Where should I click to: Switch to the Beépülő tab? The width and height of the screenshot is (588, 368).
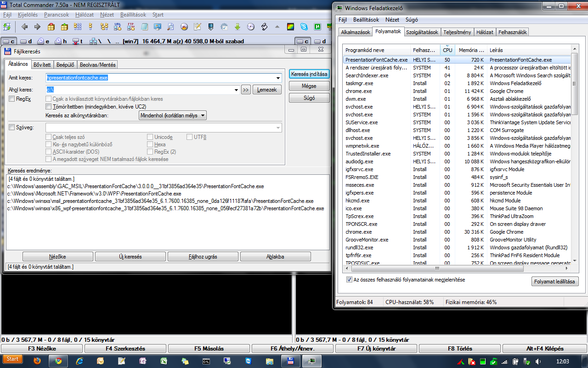pyautogui.click(x=65, y=65)
